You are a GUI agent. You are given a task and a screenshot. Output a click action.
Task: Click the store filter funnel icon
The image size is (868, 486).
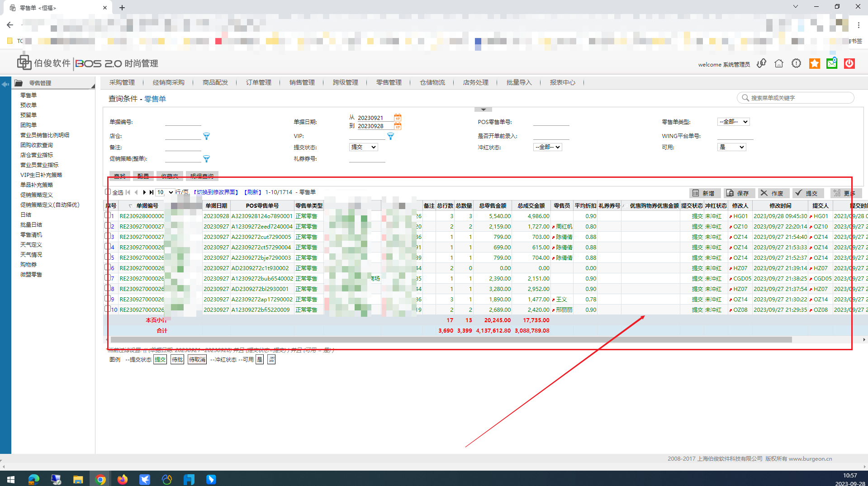pyautogui.click(x=206, y=136)
